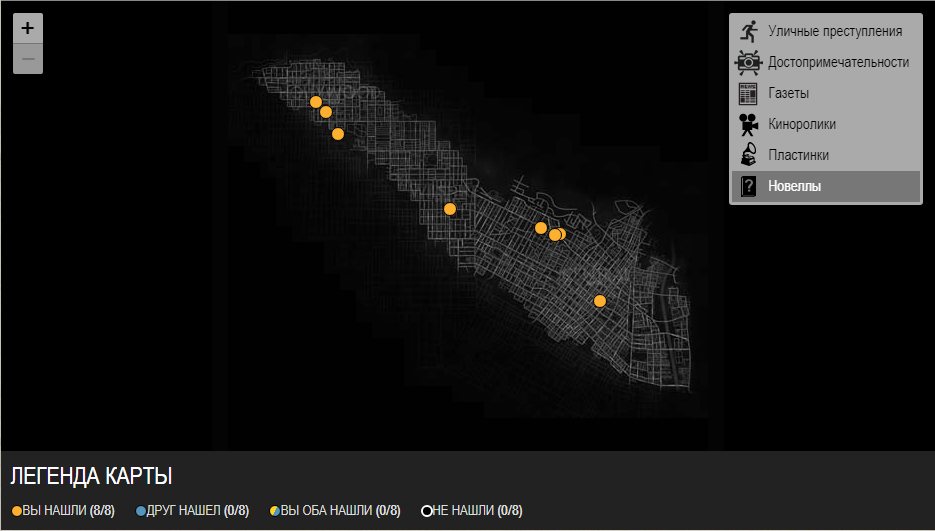
Task: Click the НЕ НАШЛИ (0/8) legend text
Action: (477, 511)
